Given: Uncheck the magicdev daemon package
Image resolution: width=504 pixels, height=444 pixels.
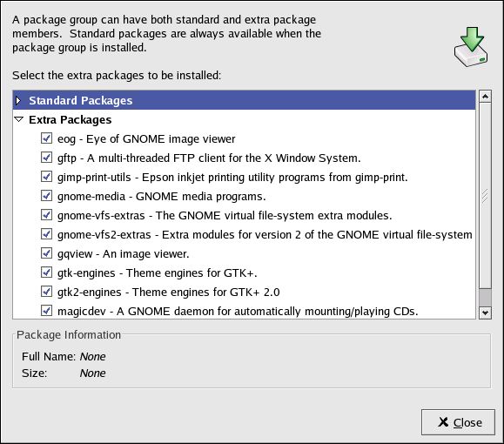Looking at the screenshot, I should (47, 311).
